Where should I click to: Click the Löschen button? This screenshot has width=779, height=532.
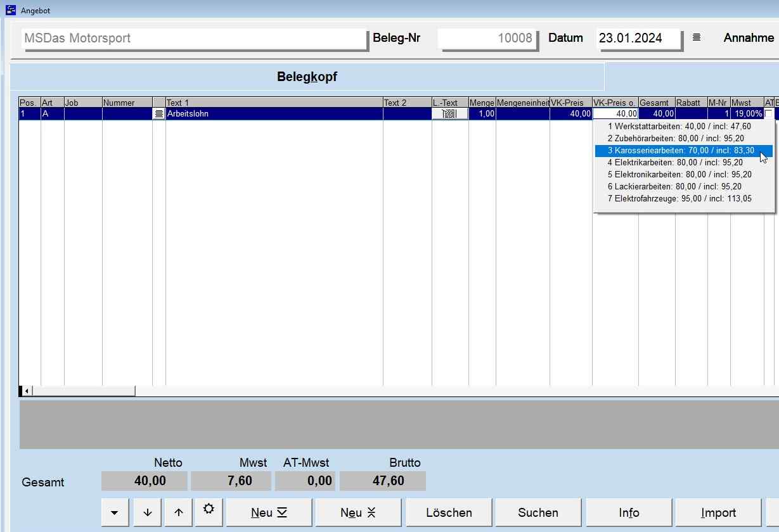(449, 512)
